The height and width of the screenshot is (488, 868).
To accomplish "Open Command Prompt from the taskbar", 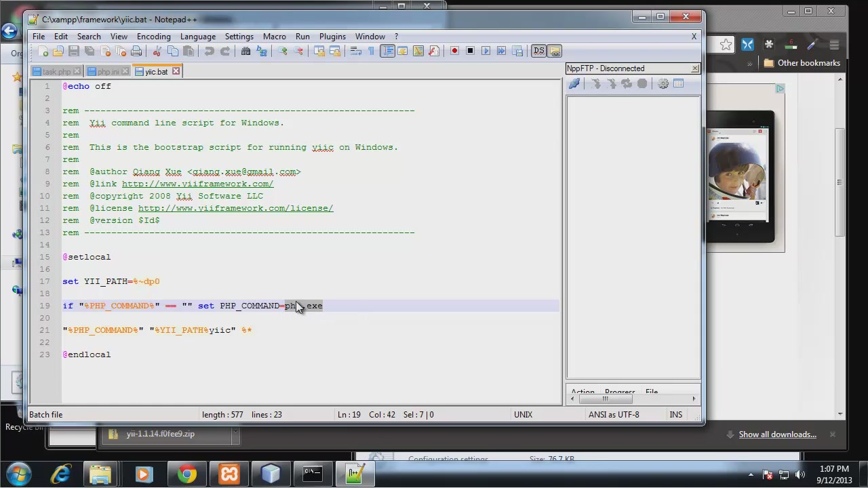I will (x=313, y=473).
